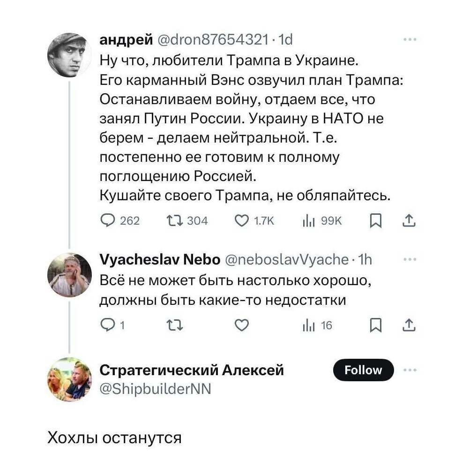This screenshot has height=476, width=462.
Task: Reply to андрей's post via comment icon
Action: click(x=108, y=220)
